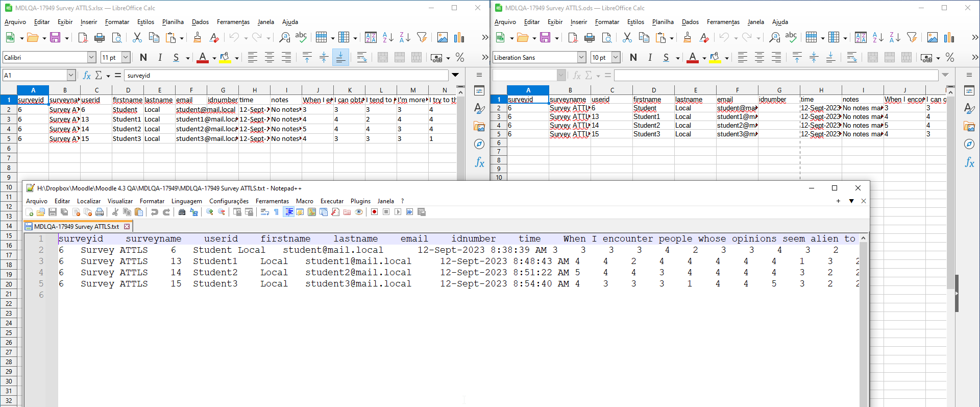This screenshot has height=407, width=980.
Task: Open font name dropdown Calibri
Action: pos(91,57)
